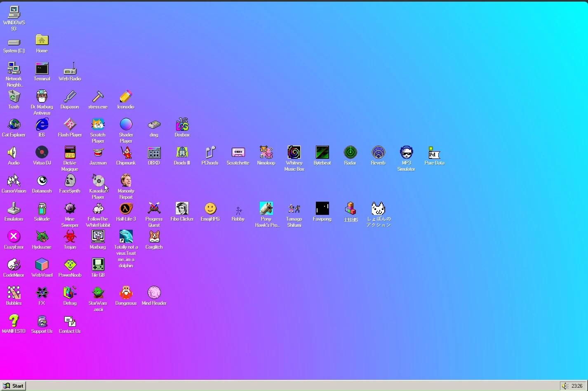Launch CrazyError icon

click(x=14, y=237)
